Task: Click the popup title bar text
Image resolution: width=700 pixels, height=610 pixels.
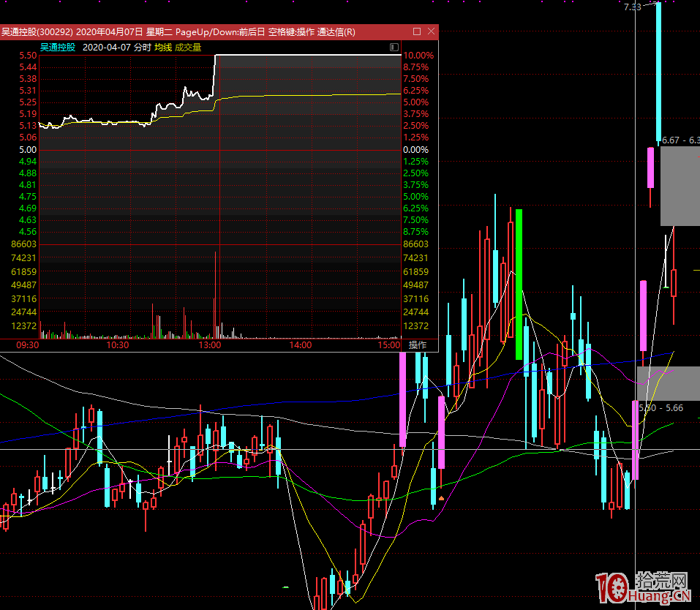Action: [x=178, y=32]
